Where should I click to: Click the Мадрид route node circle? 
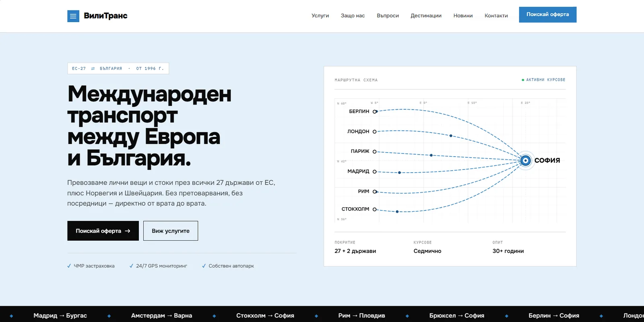pyautogui.click(x=375, y=171)
